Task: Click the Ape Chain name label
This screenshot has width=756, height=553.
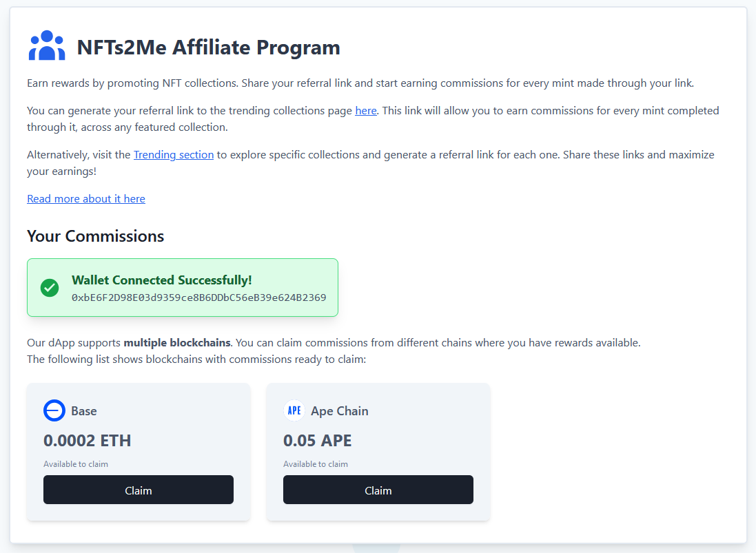Action: tap(340, 410)
